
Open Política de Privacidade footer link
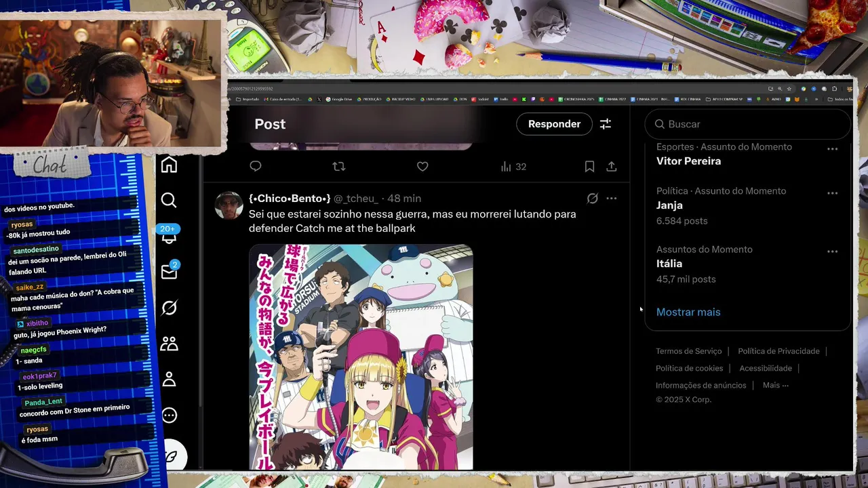pos(778,351)
